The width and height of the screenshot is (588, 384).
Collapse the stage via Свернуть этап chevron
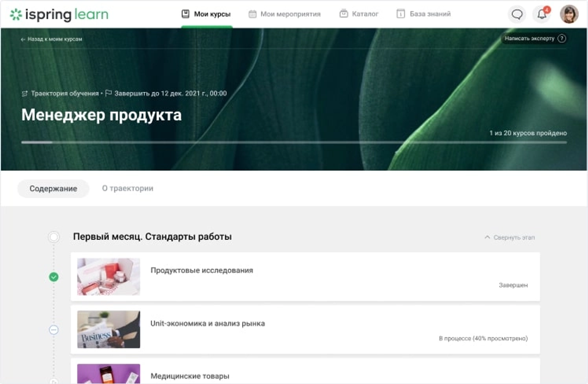[487, 237]
